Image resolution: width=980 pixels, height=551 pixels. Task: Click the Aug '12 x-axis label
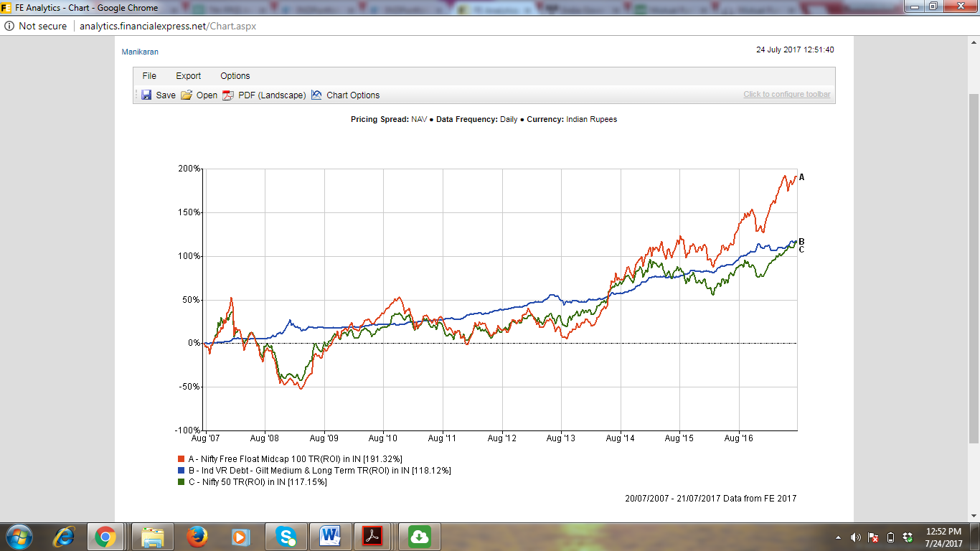[x=502, y=438]
